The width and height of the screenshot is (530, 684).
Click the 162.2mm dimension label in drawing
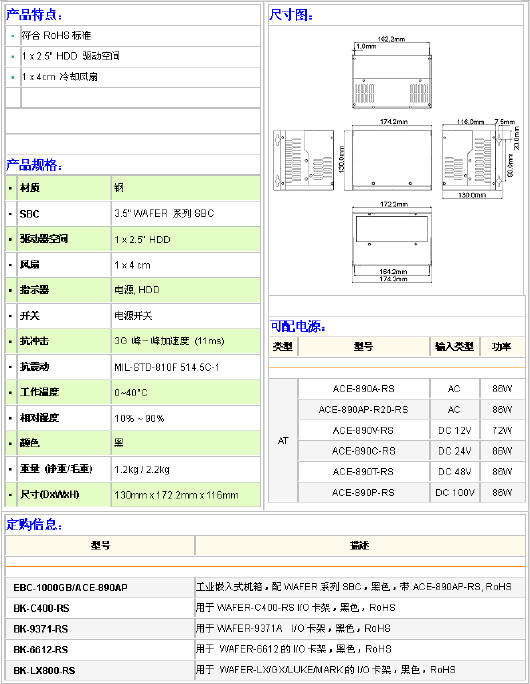click(x=391, y=39)
